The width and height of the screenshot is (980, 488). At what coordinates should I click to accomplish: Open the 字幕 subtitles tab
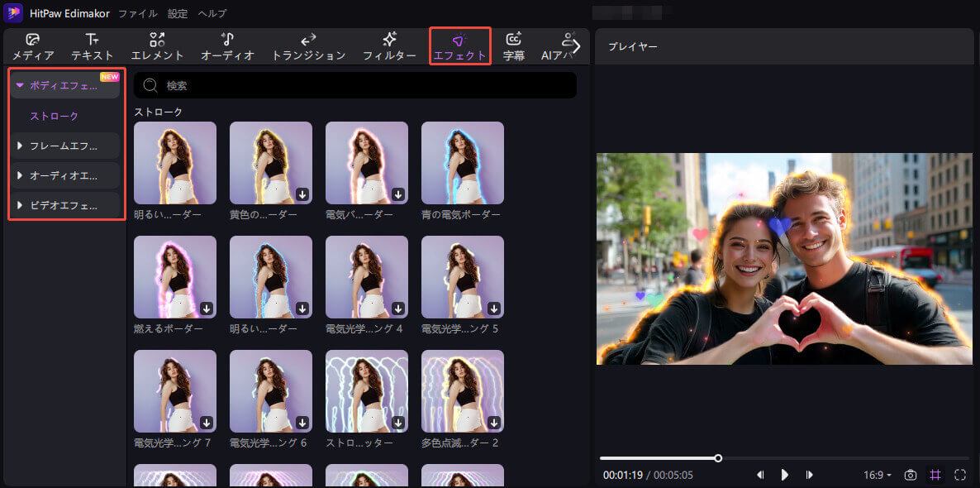coord(514,47)
